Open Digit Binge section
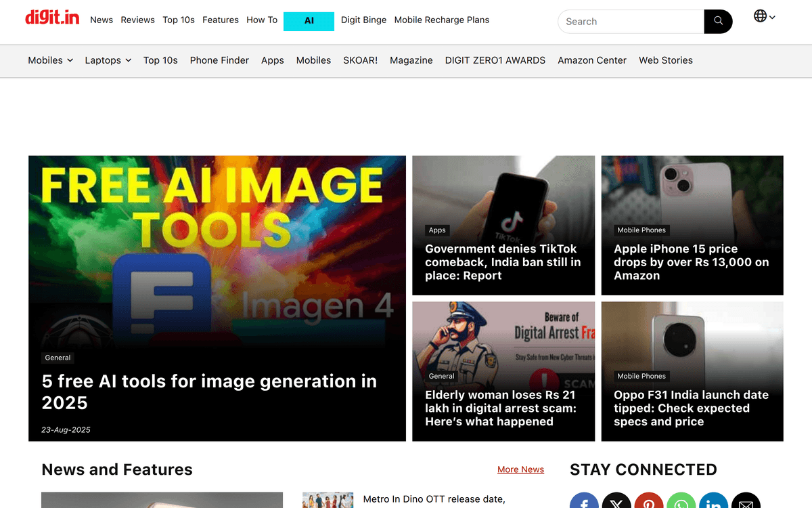 click(x=363, y=20)
